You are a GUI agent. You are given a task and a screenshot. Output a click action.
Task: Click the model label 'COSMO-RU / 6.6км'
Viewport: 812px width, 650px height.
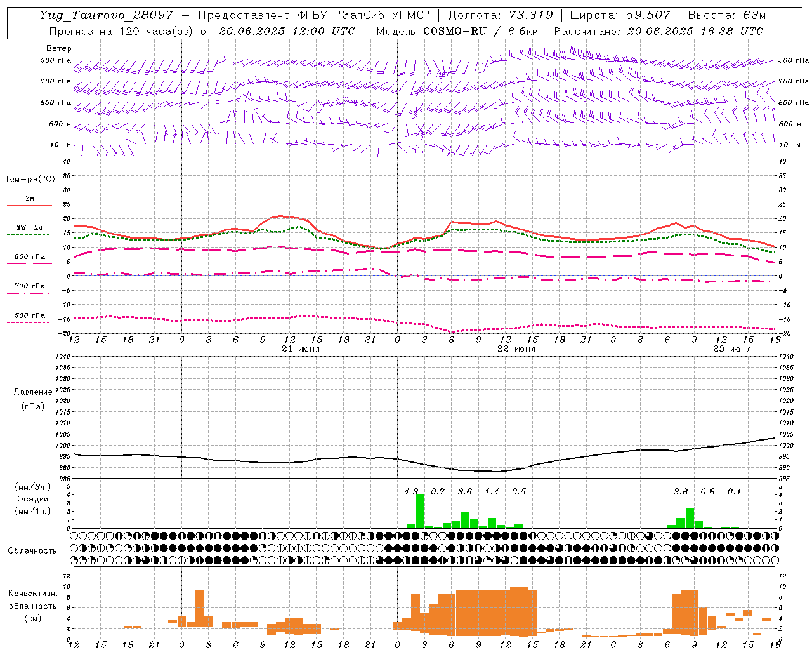[x=480, y=31]
